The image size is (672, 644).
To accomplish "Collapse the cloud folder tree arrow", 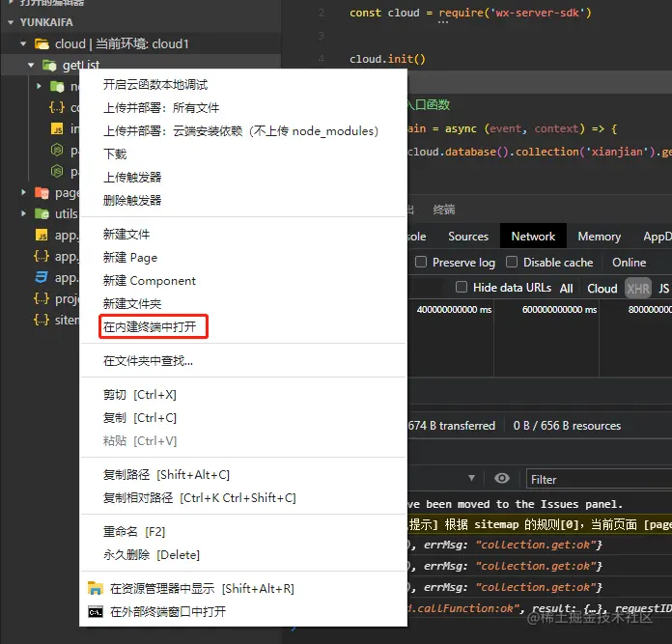I will click(23, 43).
